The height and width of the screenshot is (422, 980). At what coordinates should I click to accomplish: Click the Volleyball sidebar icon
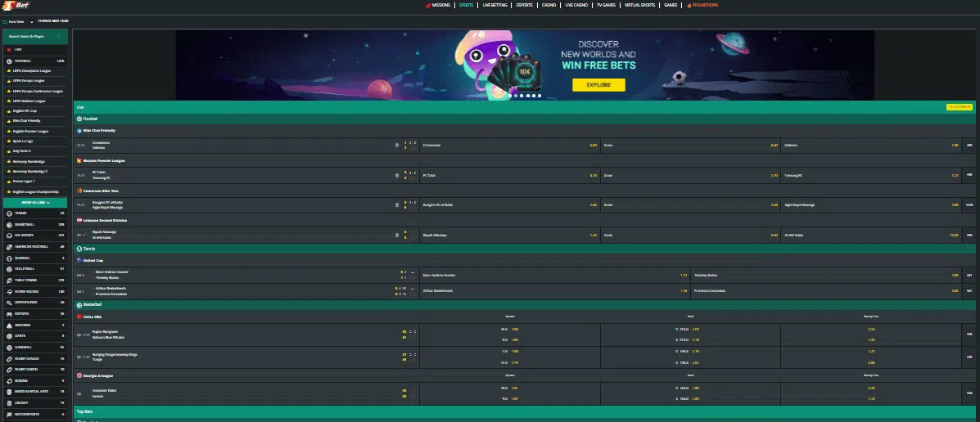(x=9, y=269)
